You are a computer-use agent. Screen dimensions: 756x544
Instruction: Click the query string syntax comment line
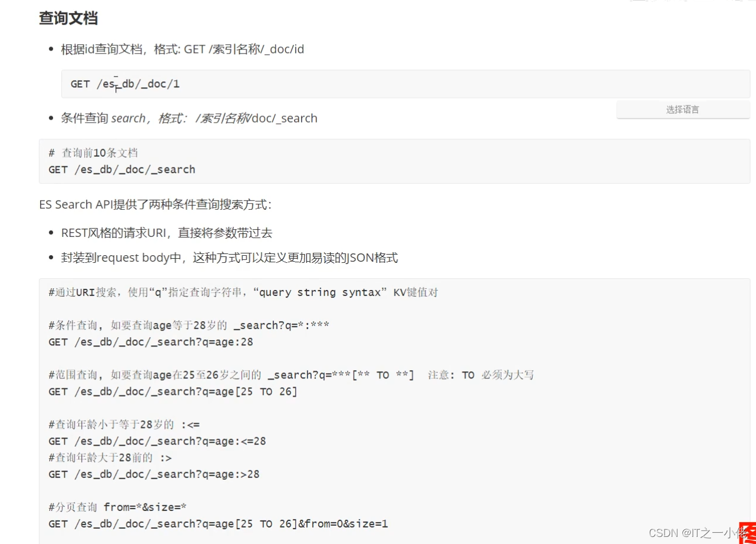(x=242, y=292)
